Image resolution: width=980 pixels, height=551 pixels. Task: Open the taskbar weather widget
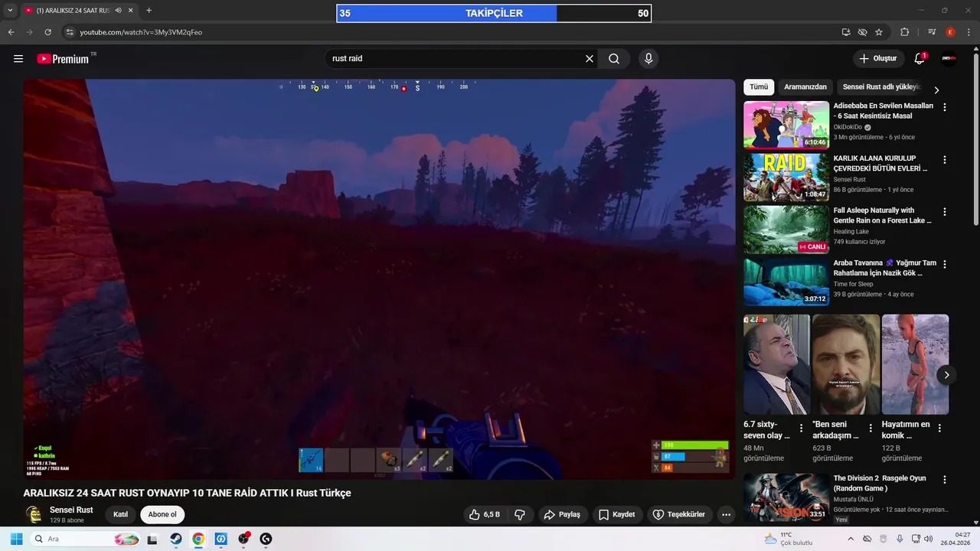[789, 539]
